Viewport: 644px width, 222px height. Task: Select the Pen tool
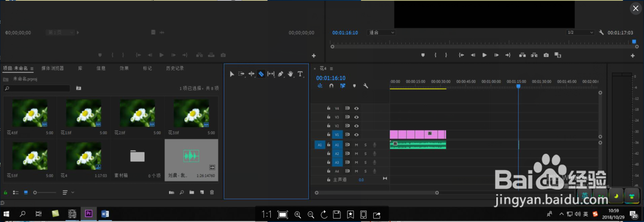pyautogui.click(x=281, y=74)
